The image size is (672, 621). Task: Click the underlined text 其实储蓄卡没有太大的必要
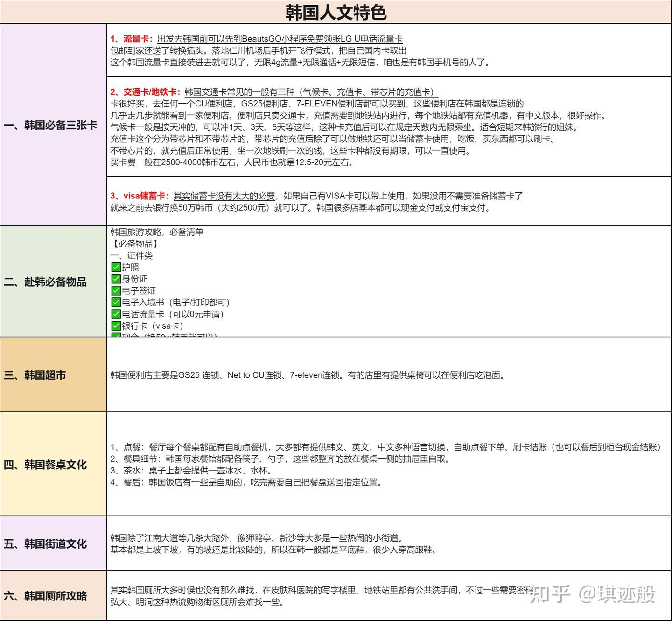[224, 196]
